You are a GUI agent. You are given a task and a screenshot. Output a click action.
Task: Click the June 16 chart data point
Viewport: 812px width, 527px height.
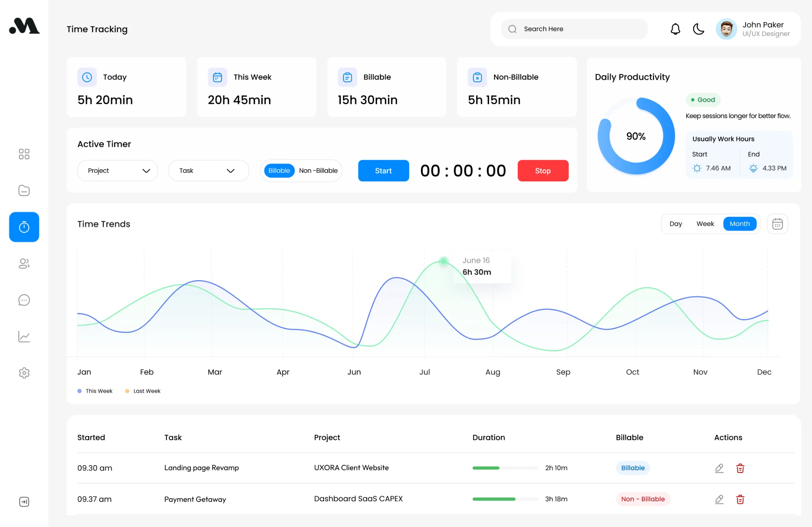tap(444, 261)
